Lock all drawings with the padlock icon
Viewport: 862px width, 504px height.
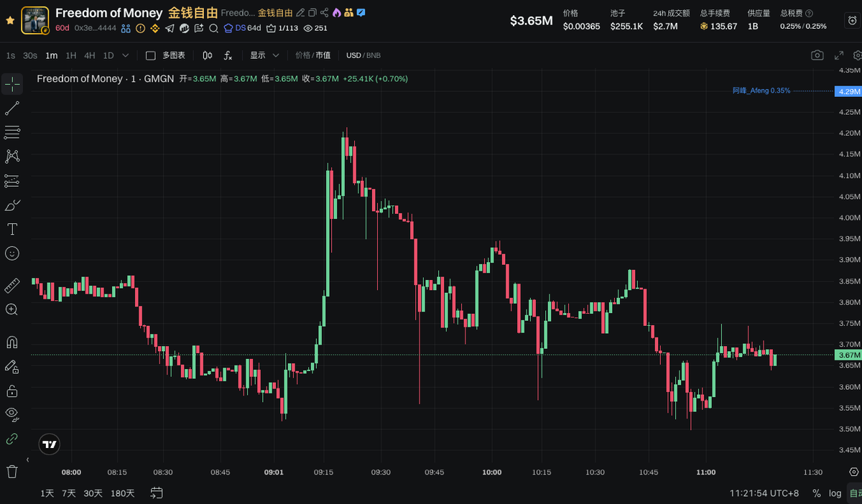(x=12, y=391)
